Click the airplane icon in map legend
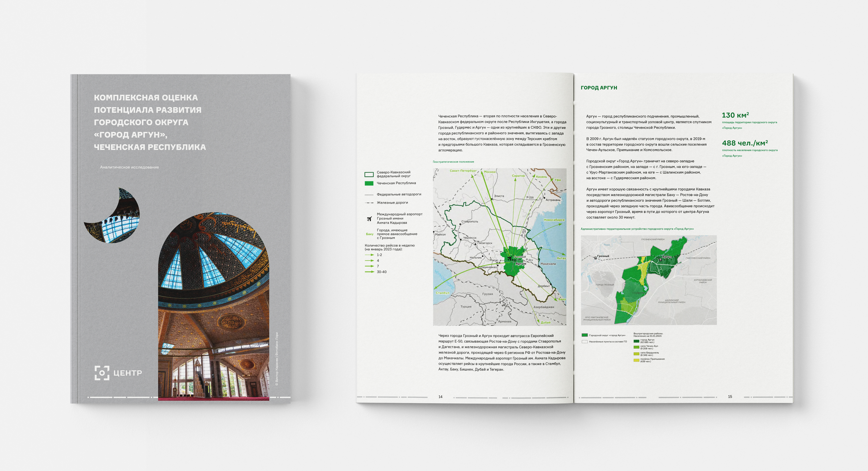Screen dimensions: 868x471 click(369, 219)
